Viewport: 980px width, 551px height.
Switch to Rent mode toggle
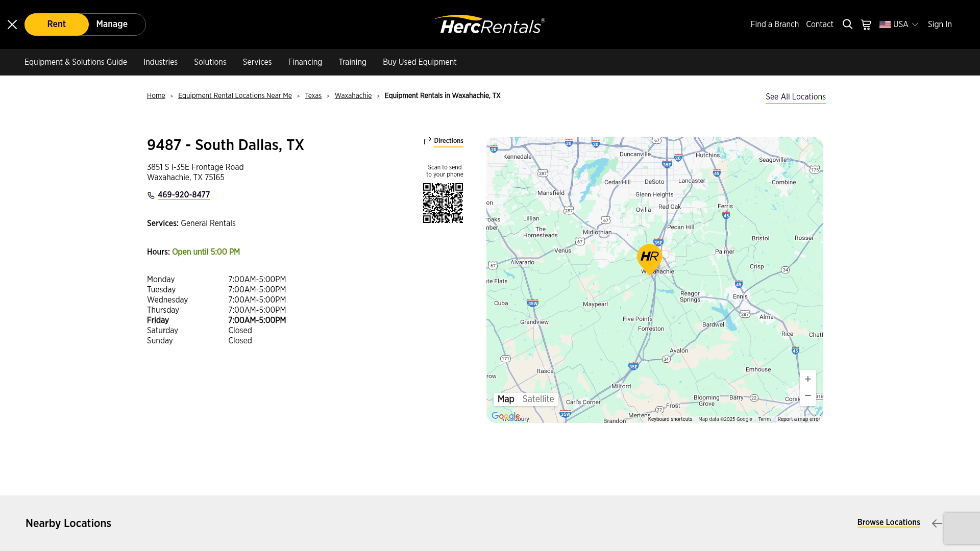tap(57, 24)
